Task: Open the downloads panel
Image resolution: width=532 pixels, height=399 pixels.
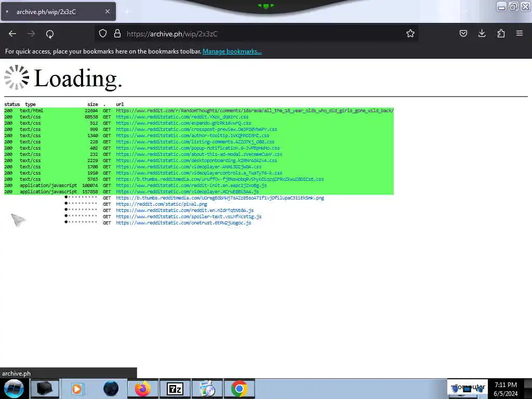Action: pos(482,33)
